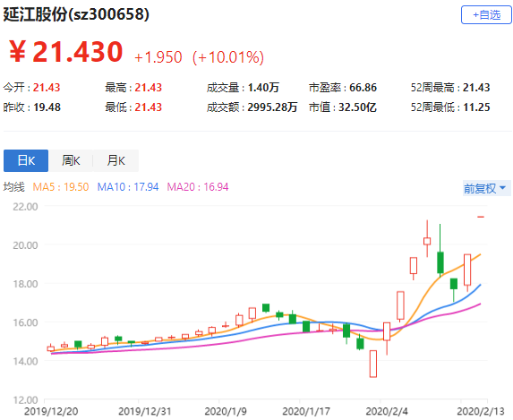Click 市值 value 32.50亿
Image resolution: width=513 pixels, height=420 pixels.
point(357,107)
